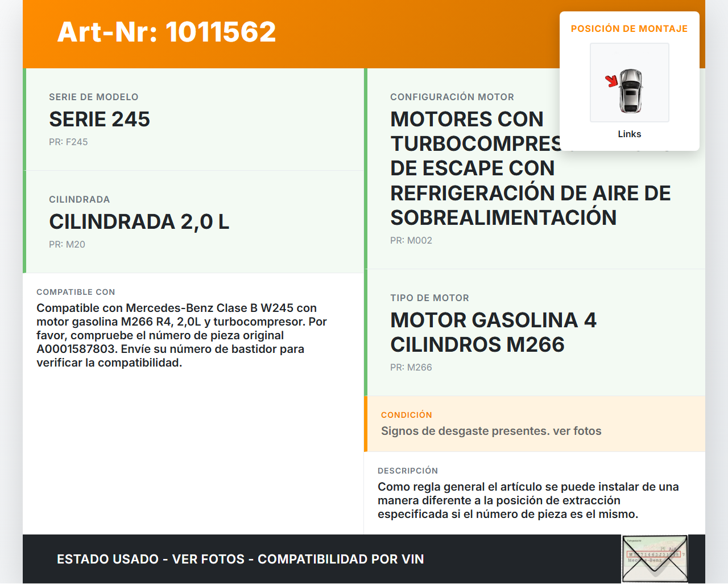Click the PR: M20 code
This screenshot has width=728, height=584.
click(67, 244)
